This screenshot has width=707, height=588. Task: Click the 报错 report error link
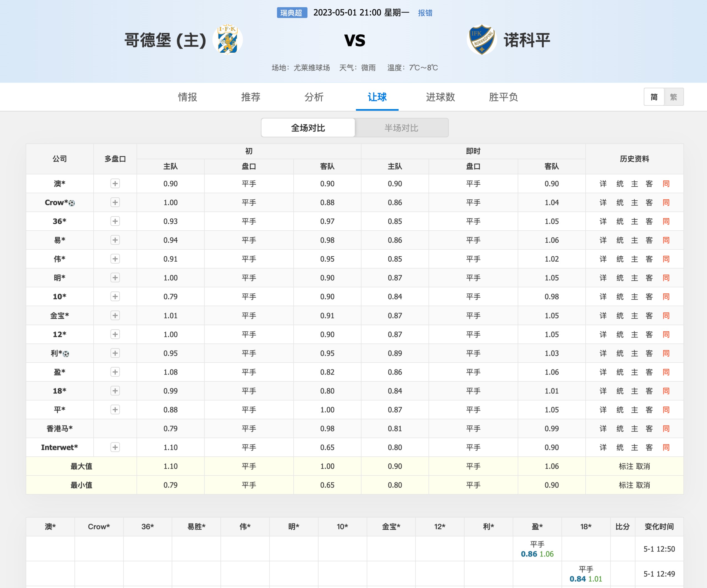[x=425, y=13]
